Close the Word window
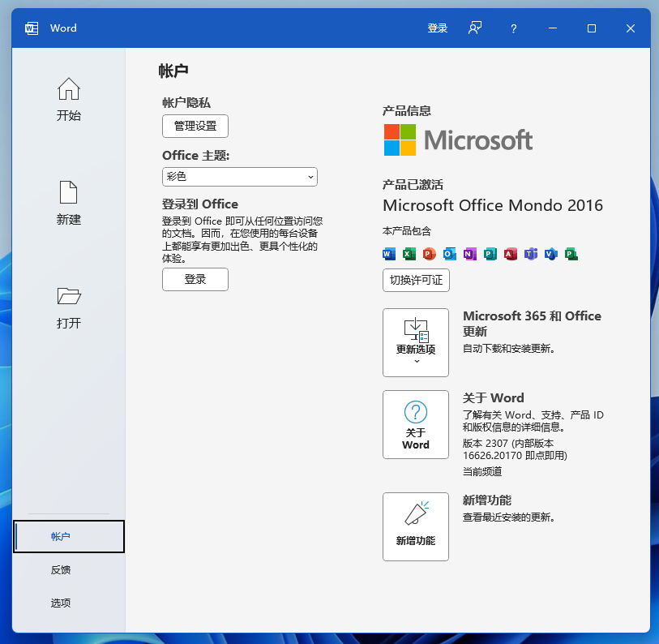The width and height of the screenshot is (659, 644). pos(630,28)
